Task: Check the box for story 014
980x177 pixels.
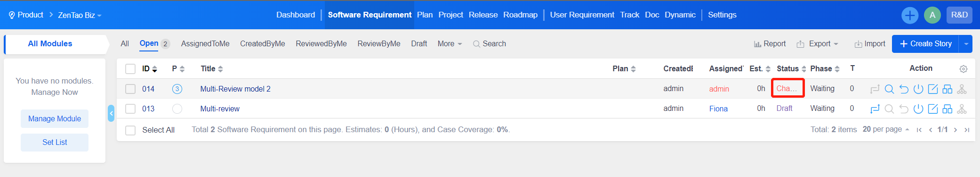Action: click(130, 89)
